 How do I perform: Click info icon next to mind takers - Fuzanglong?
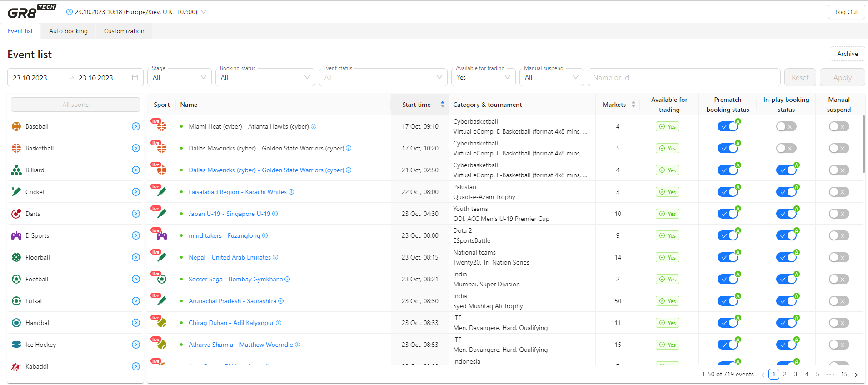click(x=265, y=235)
